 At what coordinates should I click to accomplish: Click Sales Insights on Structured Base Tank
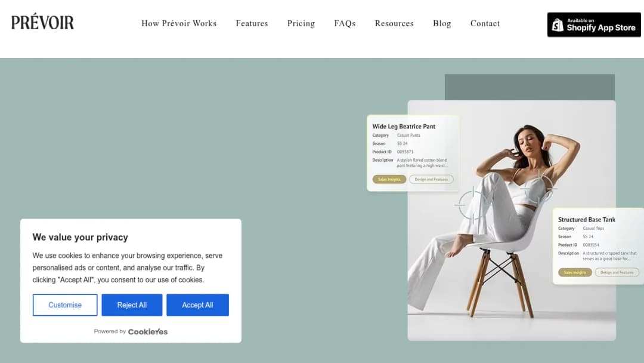pos(575,273)
